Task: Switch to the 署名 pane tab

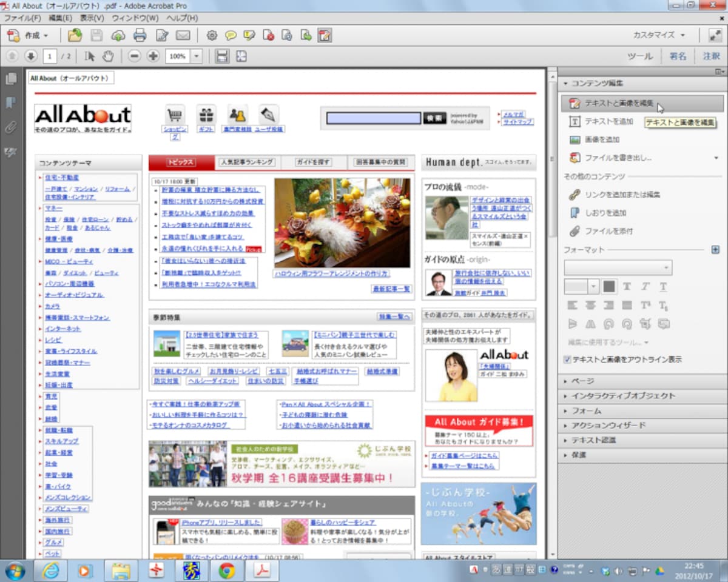Action: point(678,56)
